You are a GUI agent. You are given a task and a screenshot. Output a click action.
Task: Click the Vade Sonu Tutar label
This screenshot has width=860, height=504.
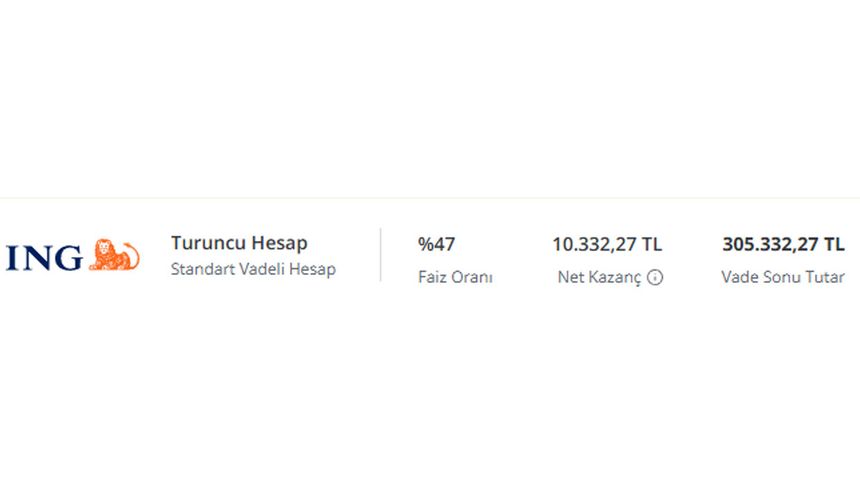pos(783,277)
